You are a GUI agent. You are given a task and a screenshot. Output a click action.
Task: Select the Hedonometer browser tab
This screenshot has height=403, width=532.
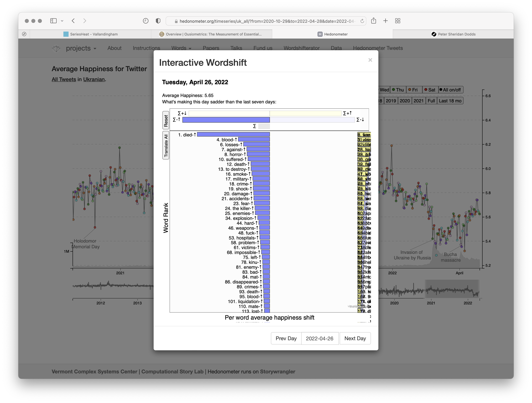(332, 34)
